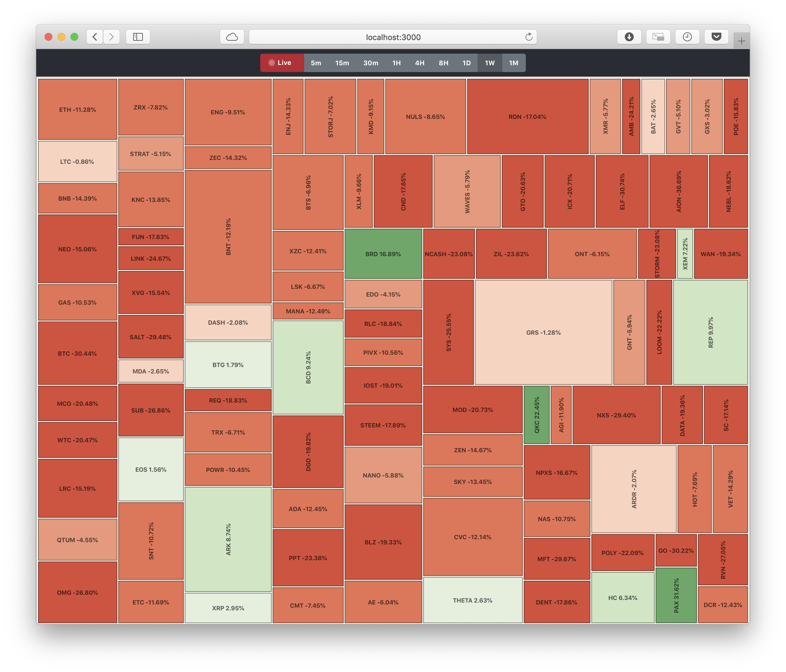Click the NULS -8.65% tile
The image size is (786, 672).
coord(426,116)
